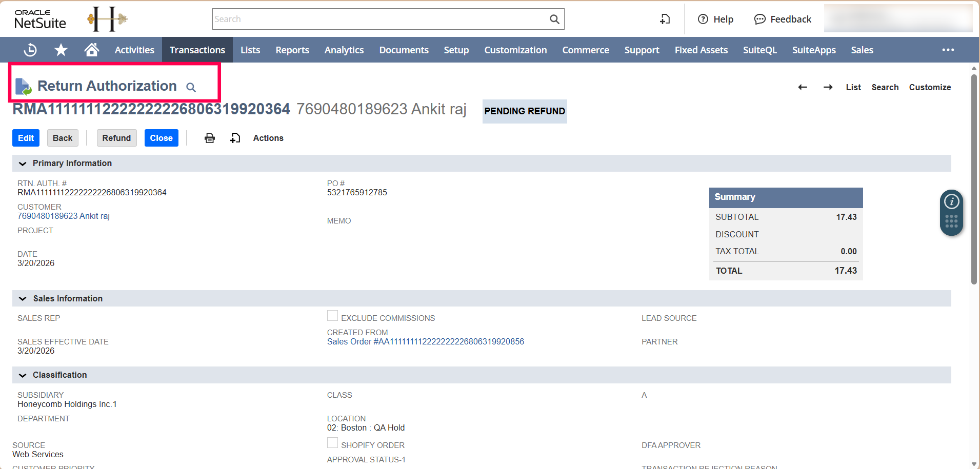Collapse the Primary Information section
The image size is (980, 469).
[x=23, y=164]
